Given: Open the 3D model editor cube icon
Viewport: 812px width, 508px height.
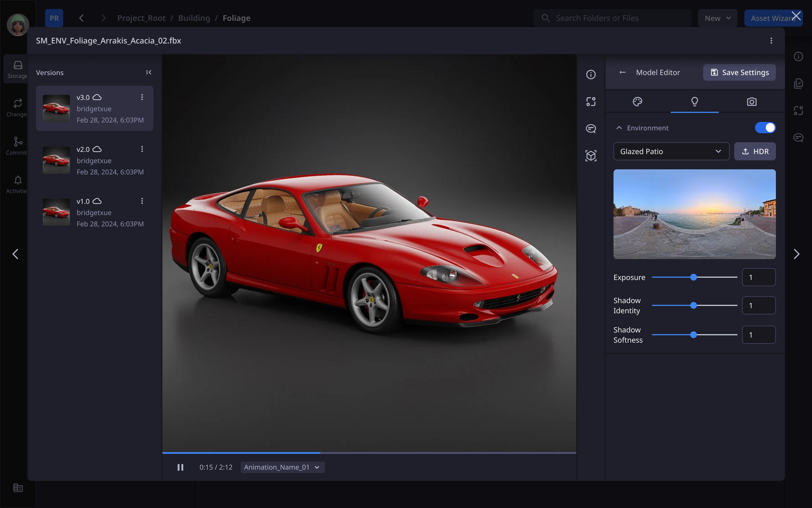Looking at the screenshot, I should pyautogui.click(x=591, y=156).
